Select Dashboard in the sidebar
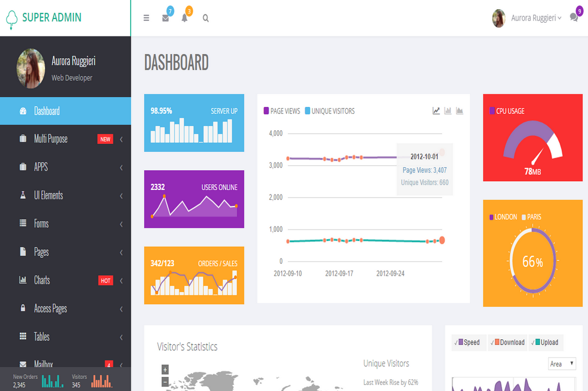Screen dimensions: 588x391 [x=47, y=111]
